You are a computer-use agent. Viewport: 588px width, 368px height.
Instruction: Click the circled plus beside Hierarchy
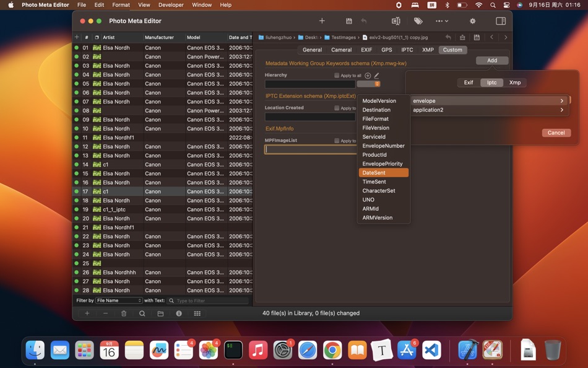coord(368,76)
